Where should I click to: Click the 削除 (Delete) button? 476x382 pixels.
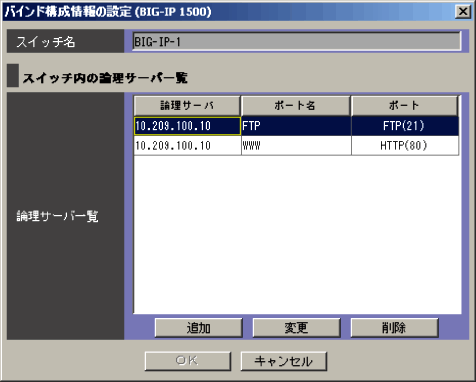point(394,328)
